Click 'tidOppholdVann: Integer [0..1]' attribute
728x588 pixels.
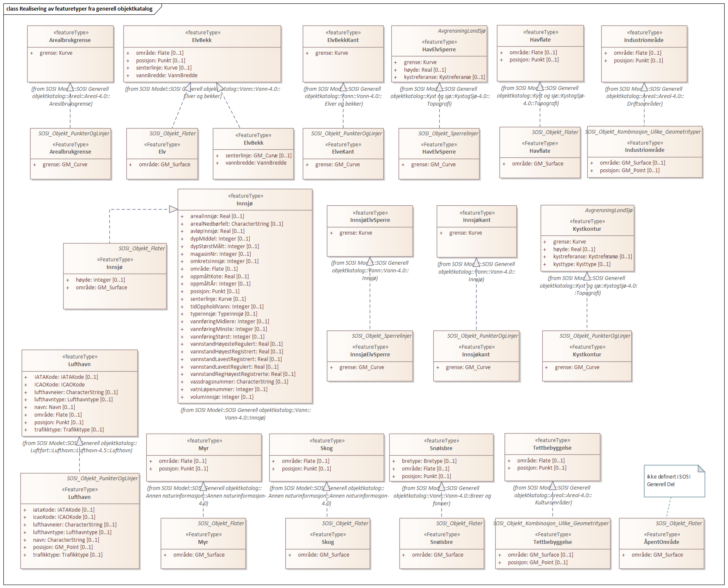tap(227, 306)
